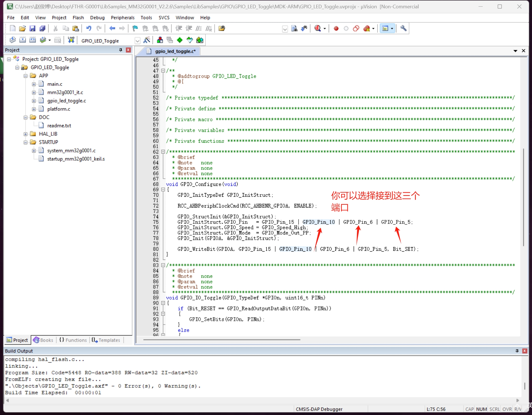Toggle bookmark with the blue flag icon
The image size is (532, 415).
point(135,29)
